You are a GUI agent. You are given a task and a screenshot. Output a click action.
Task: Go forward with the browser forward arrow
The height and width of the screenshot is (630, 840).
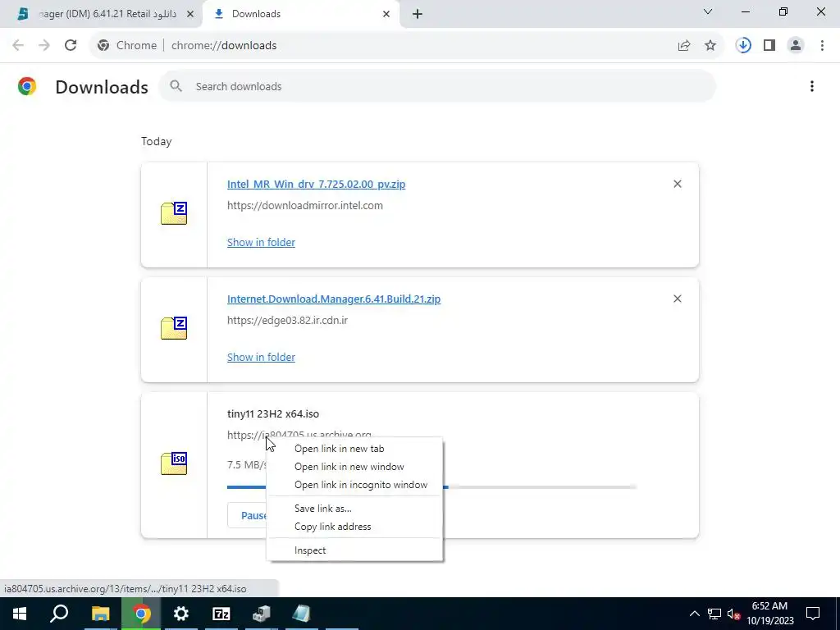tap(44, 46)
